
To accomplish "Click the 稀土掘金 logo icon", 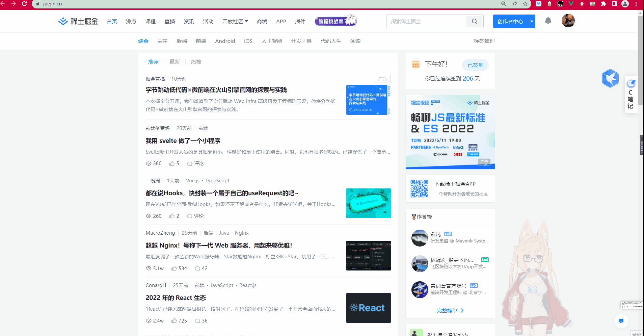I will [x=62, y=21].
